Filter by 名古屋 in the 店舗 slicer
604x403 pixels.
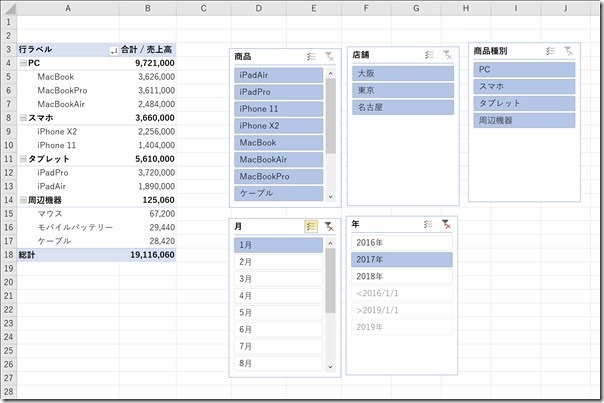[x=403, y=107]
